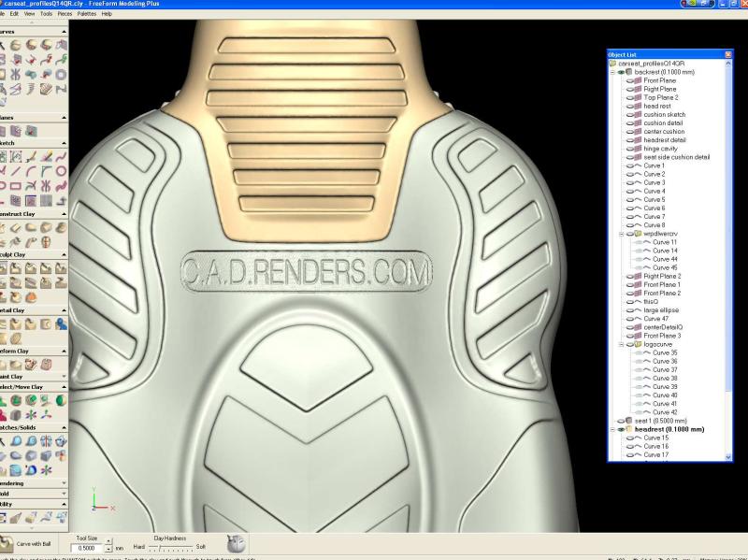Collapse the Construct Clay palette section
This screenshot has width=748, height=560.
tap(64, 214)
